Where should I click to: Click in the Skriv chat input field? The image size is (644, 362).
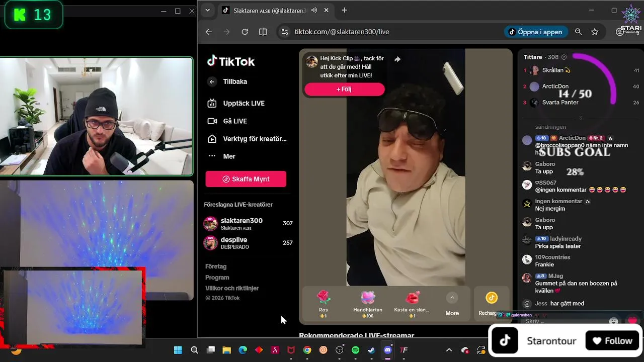point(563,321)
